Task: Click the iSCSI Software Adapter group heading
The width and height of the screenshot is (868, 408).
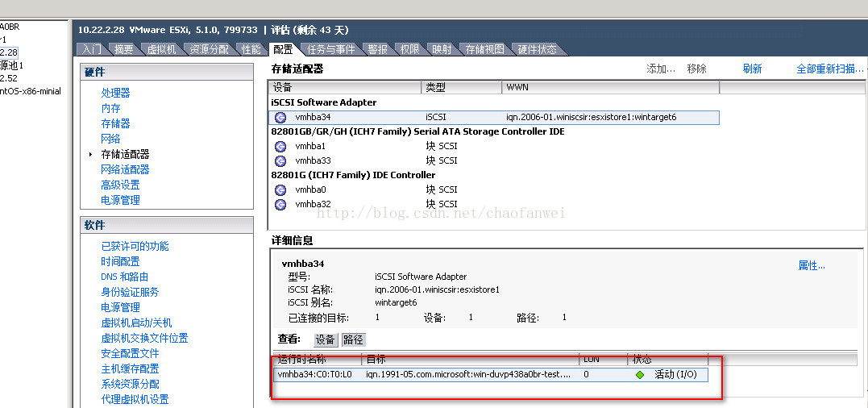Action: tap(324, 102)
